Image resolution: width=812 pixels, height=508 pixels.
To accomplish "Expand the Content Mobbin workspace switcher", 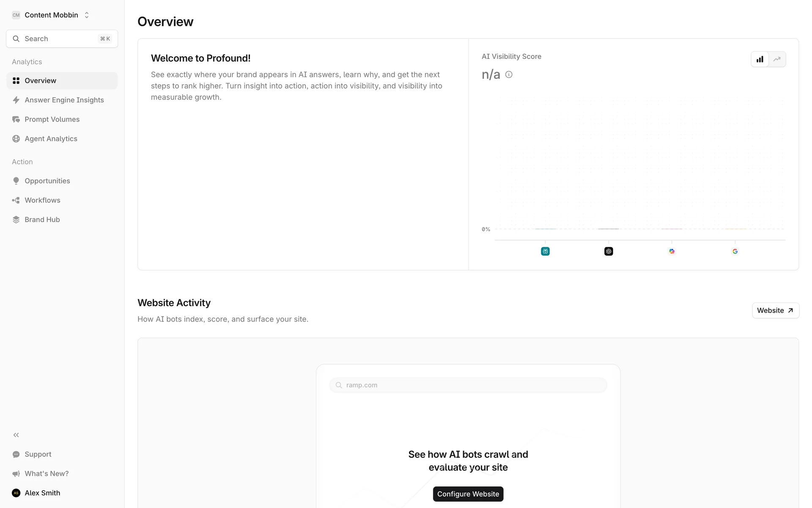I will point(87,15).
